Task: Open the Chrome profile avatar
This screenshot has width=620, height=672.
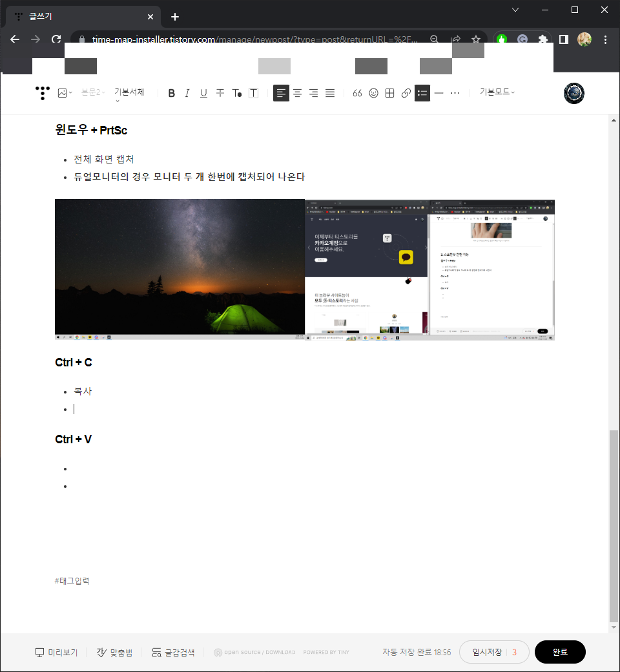Action: tap(584, 39)
